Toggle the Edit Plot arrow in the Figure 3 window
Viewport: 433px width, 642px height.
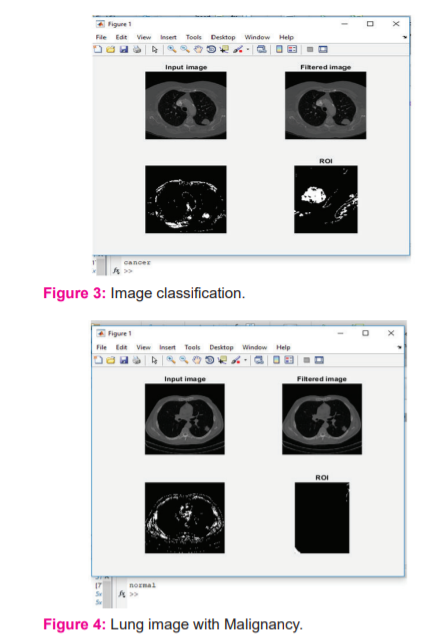pyautogui.click(x=154, y=50)
